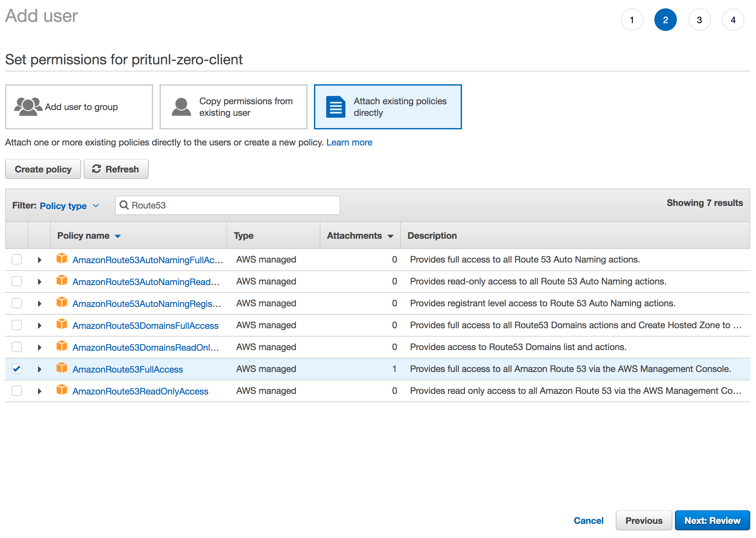Expand the AmazonRoute53DomainsFullAccess row details

click(x=39, y=326)
